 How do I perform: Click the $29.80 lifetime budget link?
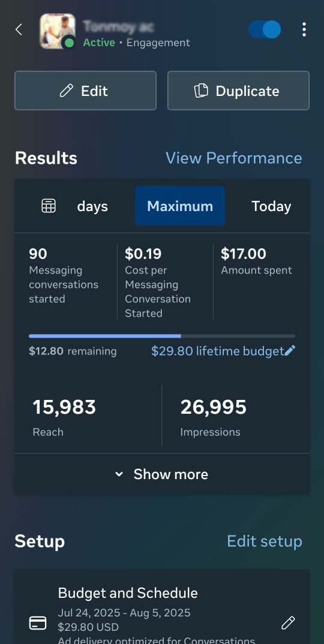pyautogui.click(x=218, y=351)
